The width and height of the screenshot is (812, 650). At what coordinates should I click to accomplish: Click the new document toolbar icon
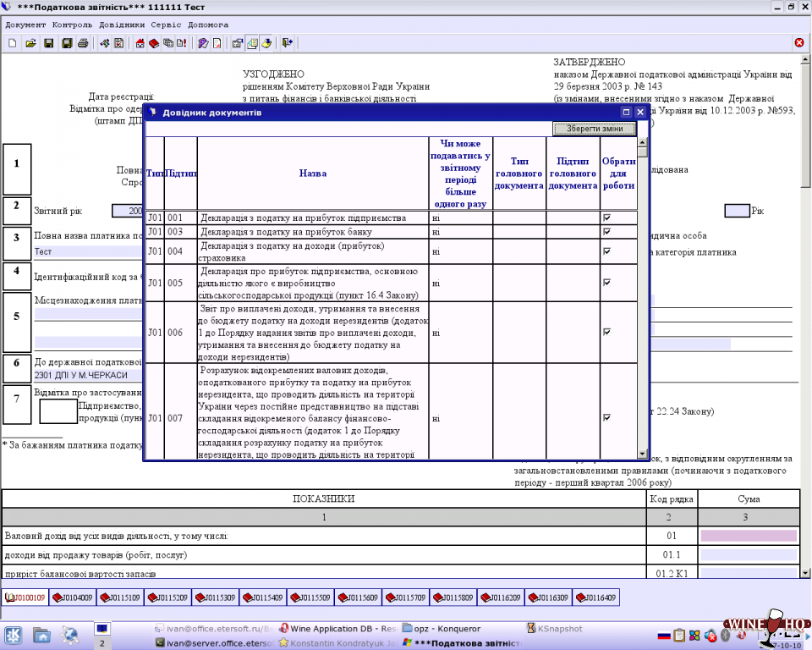(12, 43)
